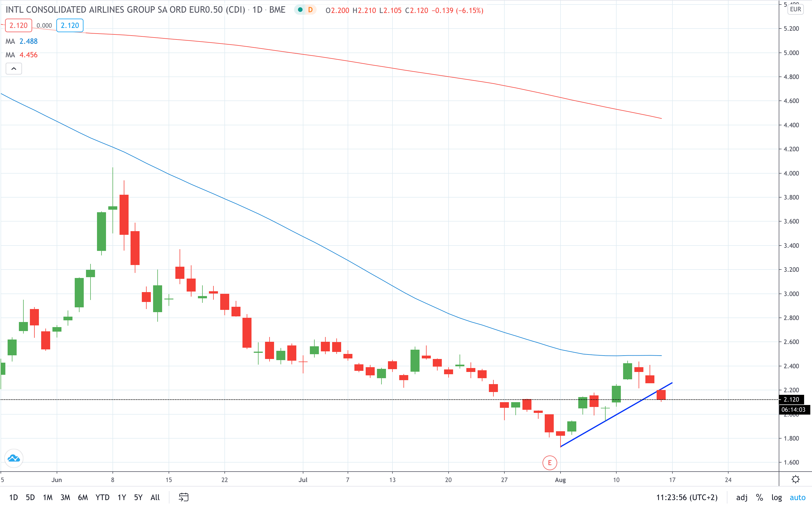Click the 1D interval label in title

pos(257,10)
